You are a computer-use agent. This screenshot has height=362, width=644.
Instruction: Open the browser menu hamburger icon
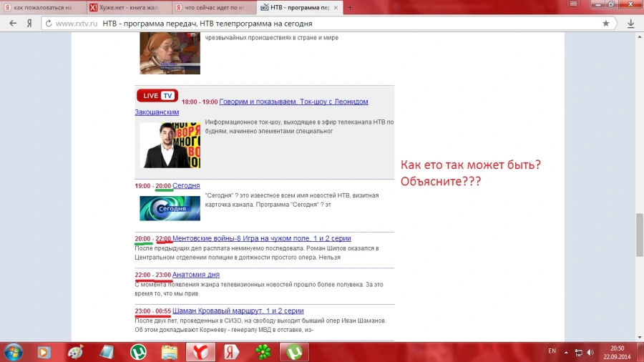point(574,4)
